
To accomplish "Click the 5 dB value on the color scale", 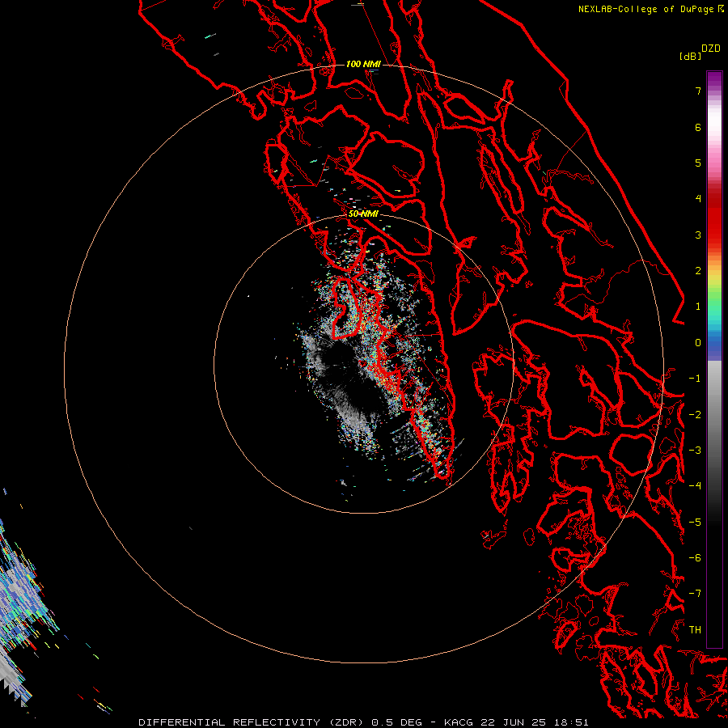I will (x=698, y=163).
